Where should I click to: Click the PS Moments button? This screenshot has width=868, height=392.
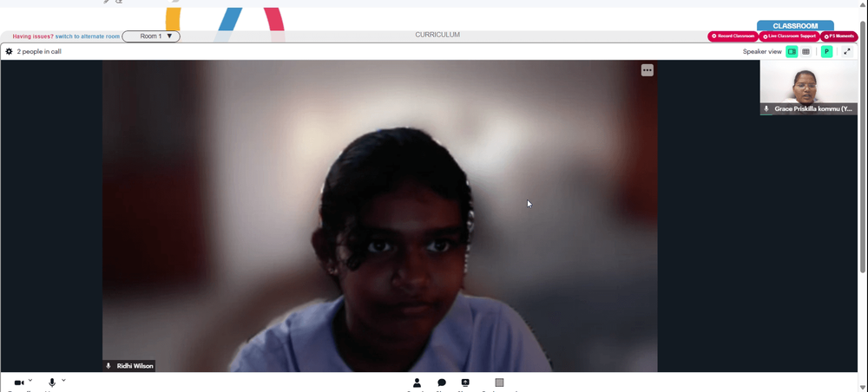point(838,36)
